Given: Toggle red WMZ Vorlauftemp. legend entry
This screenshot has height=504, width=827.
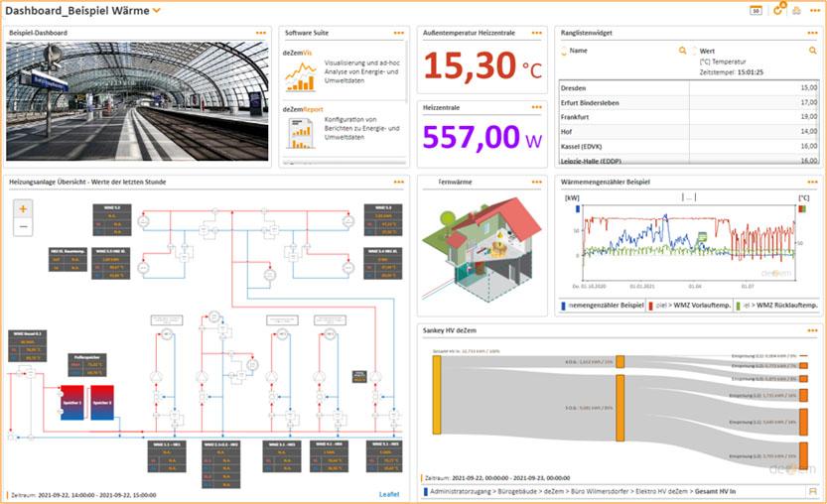Looking at the screenshot, I should click(689, 306).
